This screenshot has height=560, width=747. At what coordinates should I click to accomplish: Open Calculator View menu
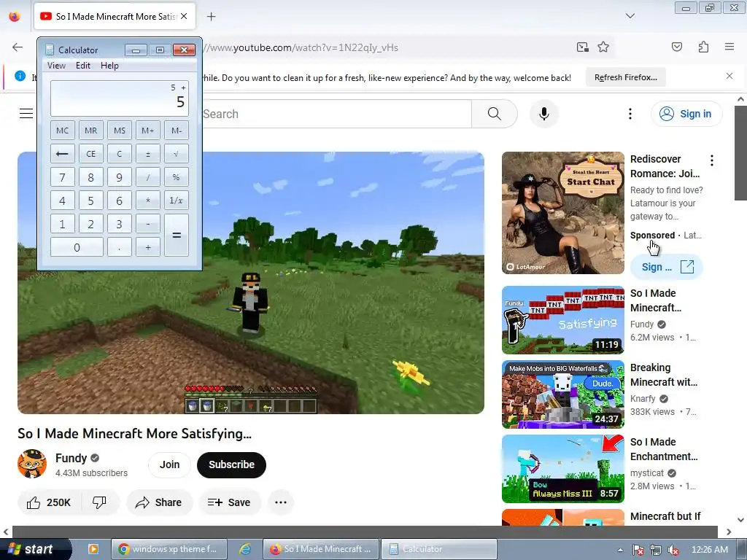(x=56, y=66)
